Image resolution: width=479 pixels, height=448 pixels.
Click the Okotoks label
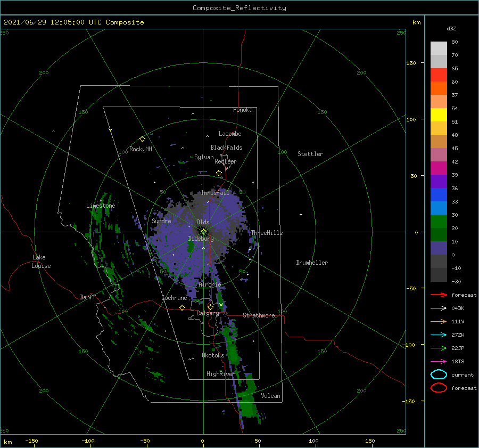tap(213, 355)
